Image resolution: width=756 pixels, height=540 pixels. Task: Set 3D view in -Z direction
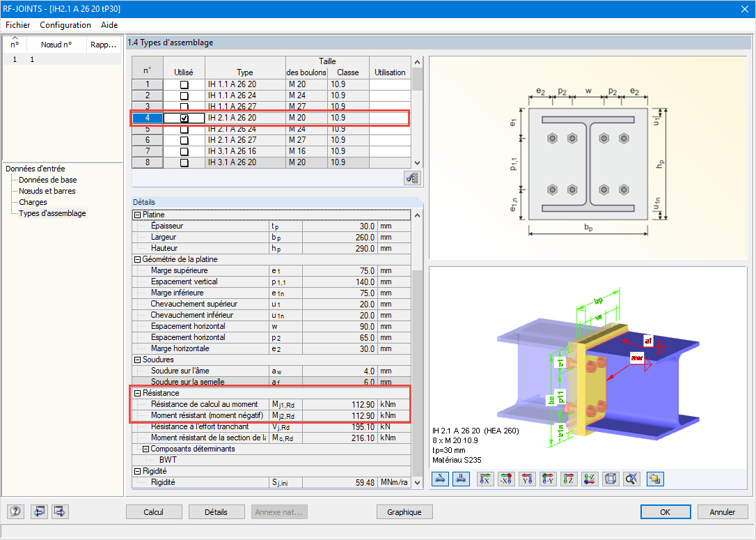590,479
